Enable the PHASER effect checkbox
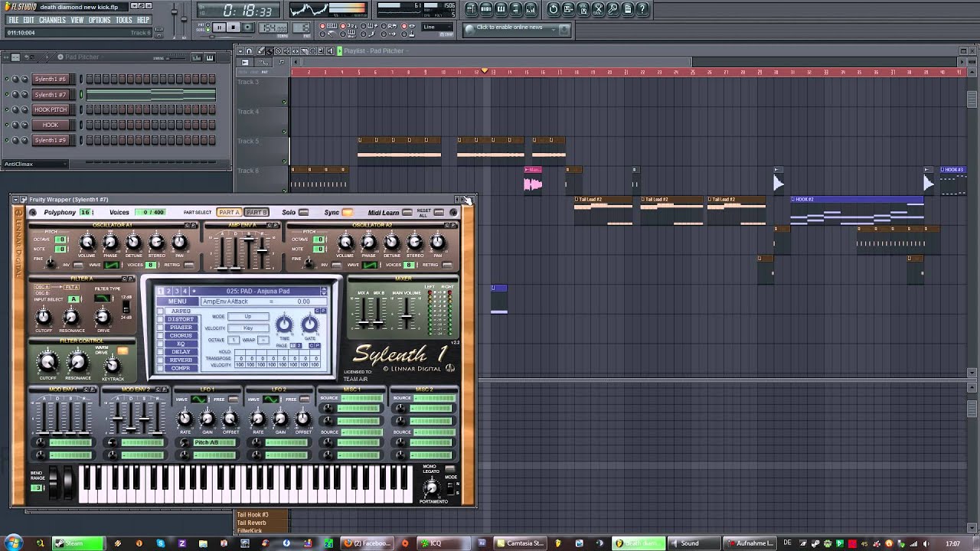The height and width of the screenshot is (551, 980). coord(160,328)
